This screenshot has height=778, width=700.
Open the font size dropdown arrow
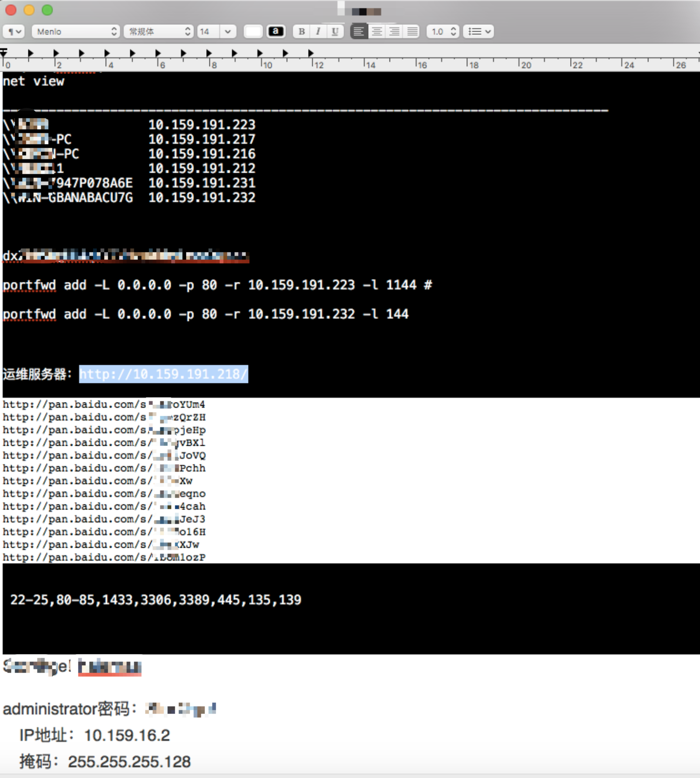228,32
